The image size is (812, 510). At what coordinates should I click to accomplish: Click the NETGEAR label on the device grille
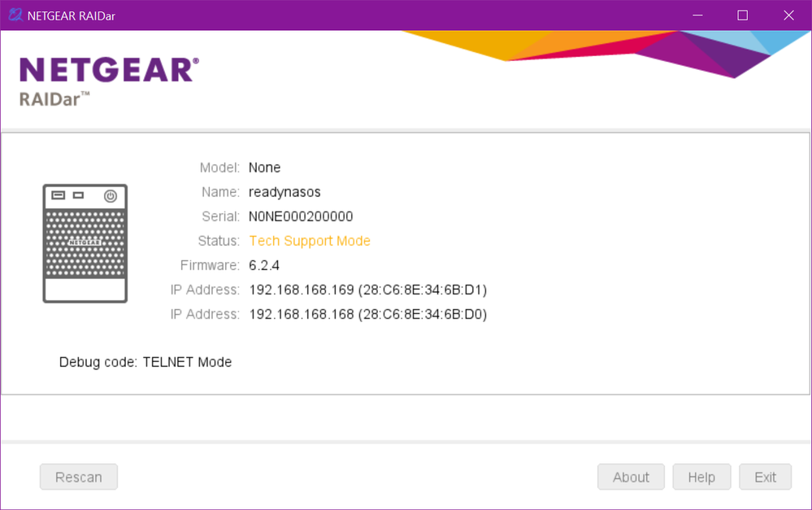tap(85, 242)
